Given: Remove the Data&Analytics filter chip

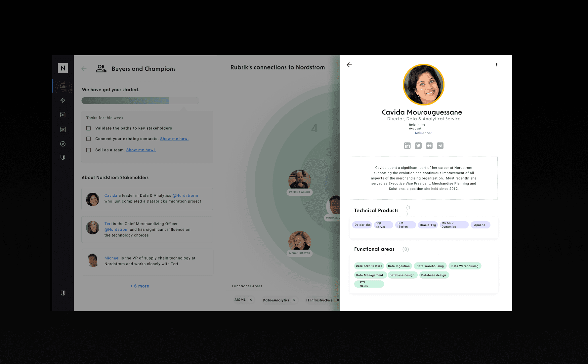Looking at the screenshot, I should (x=294, y=300).
